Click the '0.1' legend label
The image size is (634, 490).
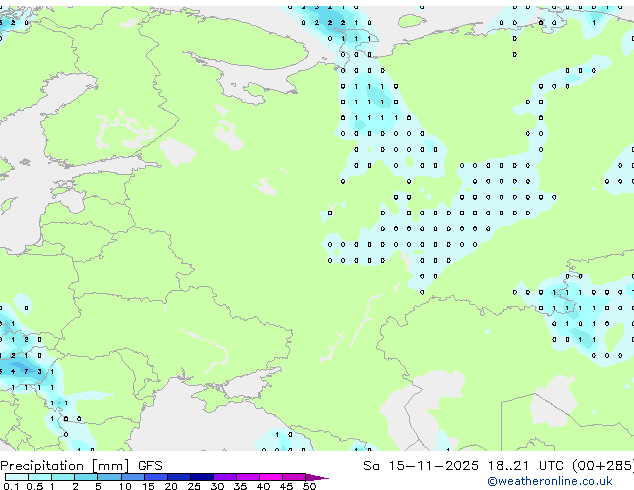coord(11,486)
